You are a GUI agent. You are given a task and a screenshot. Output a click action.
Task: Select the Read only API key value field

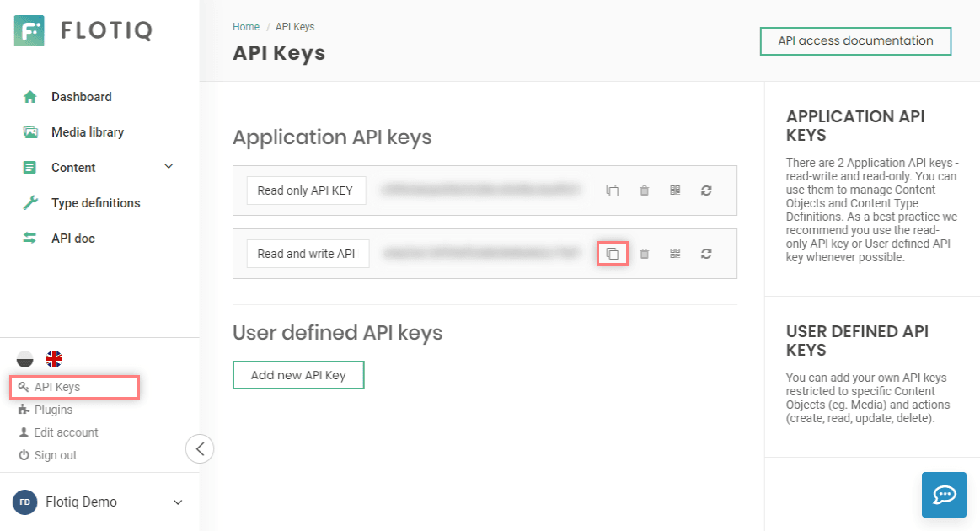tap(481, 190)
